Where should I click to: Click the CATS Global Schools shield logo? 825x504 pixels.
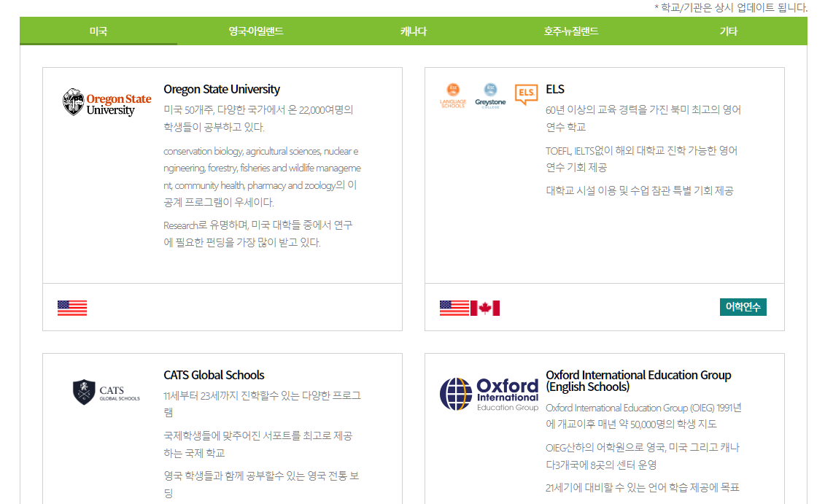pos(106,392)
